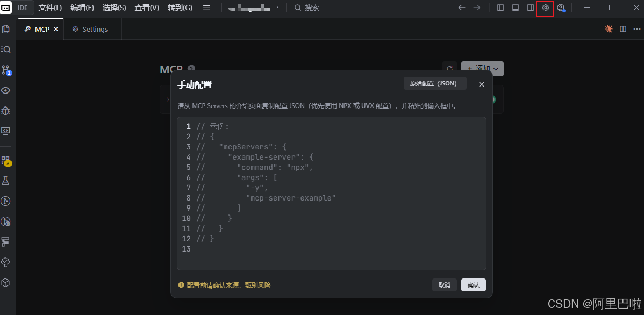The height and width of the screenshot is (315, 644).
Task: Split the editor with the split icon
Action: pyautogui.click(x=623, y=28)
